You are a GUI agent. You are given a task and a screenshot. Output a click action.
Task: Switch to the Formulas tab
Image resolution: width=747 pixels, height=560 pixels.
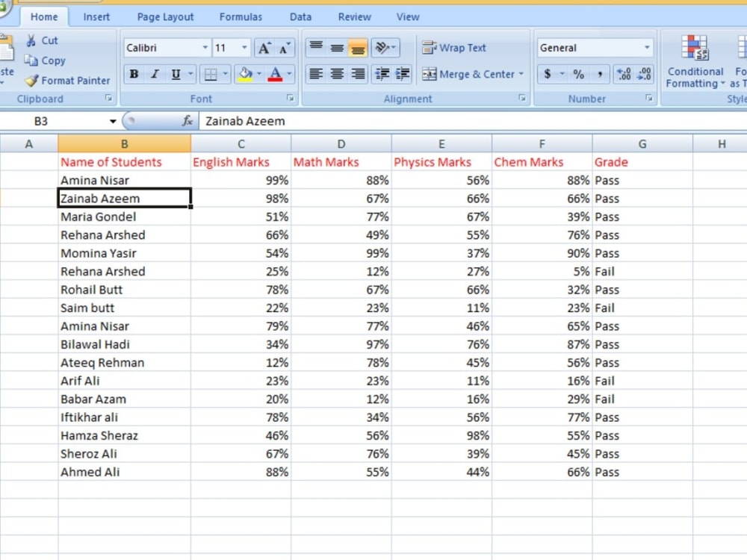[241, 17]
